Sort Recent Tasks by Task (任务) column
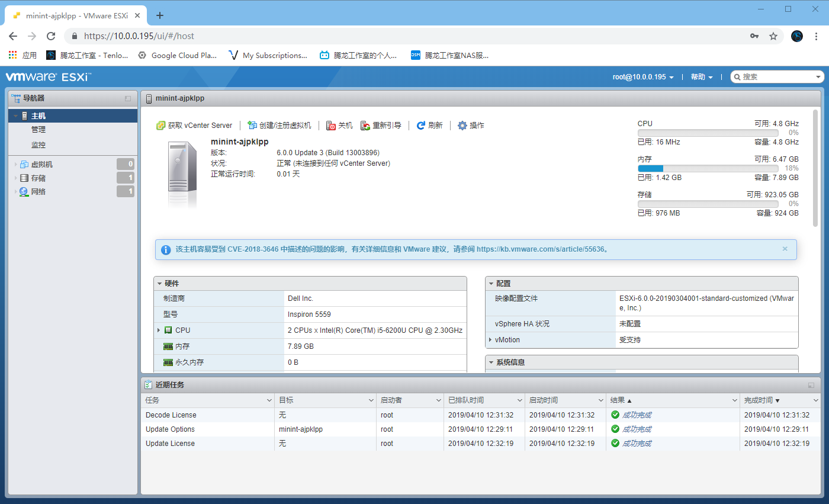The image size is (829, 504). pyautogui.click(x=208, y=401)
